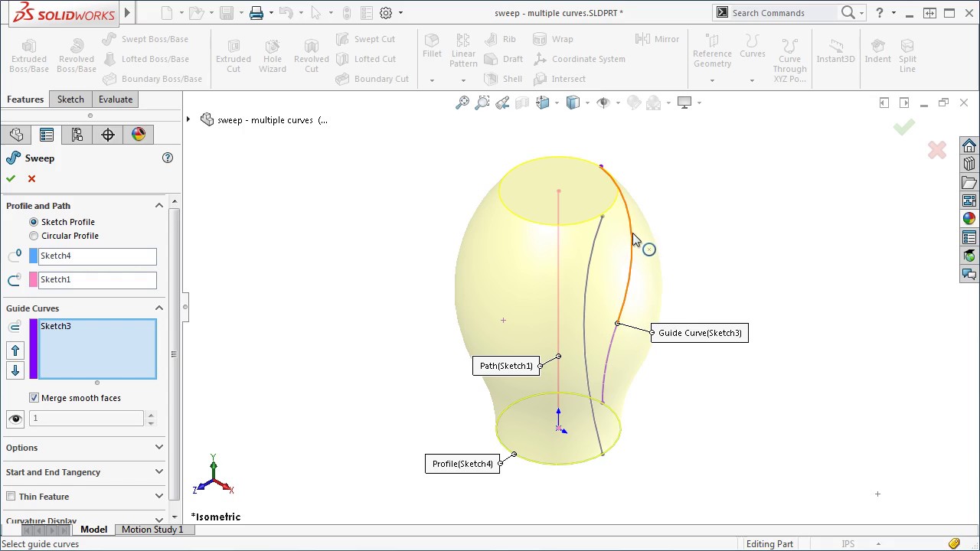Click the Swept Boss/Base button
The width and height of the screenshot is (980, 551).
pos(145,39)
